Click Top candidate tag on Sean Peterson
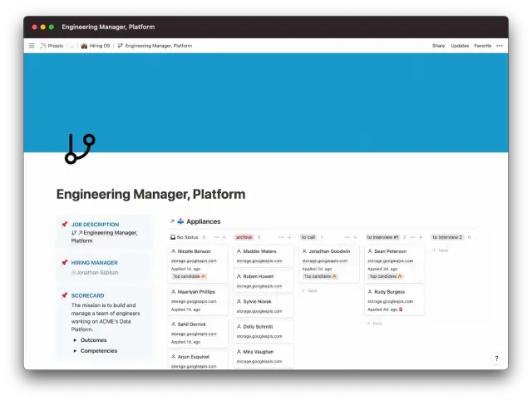532x401 pixels. (x=386, y=276)
